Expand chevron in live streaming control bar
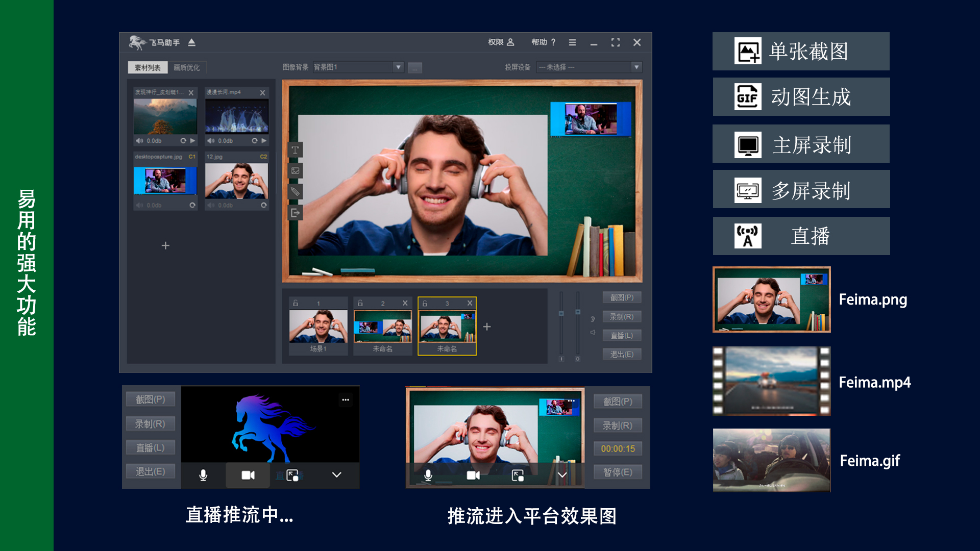Image resolution: width=980 pixels, height=551 pixels. click(336, 475)
